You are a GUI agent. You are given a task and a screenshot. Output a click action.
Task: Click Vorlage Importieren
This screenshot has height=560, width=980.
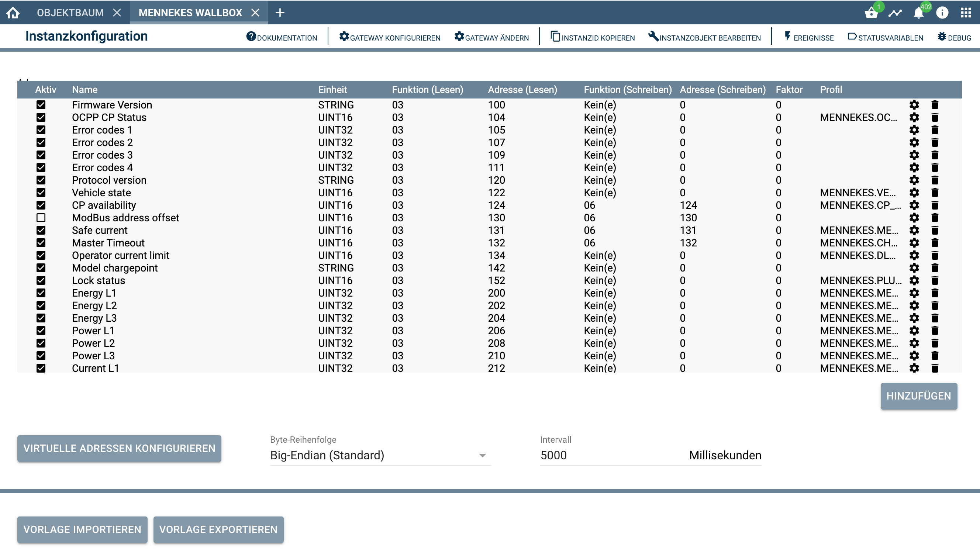pyautogui.click(x=82, y=530)
